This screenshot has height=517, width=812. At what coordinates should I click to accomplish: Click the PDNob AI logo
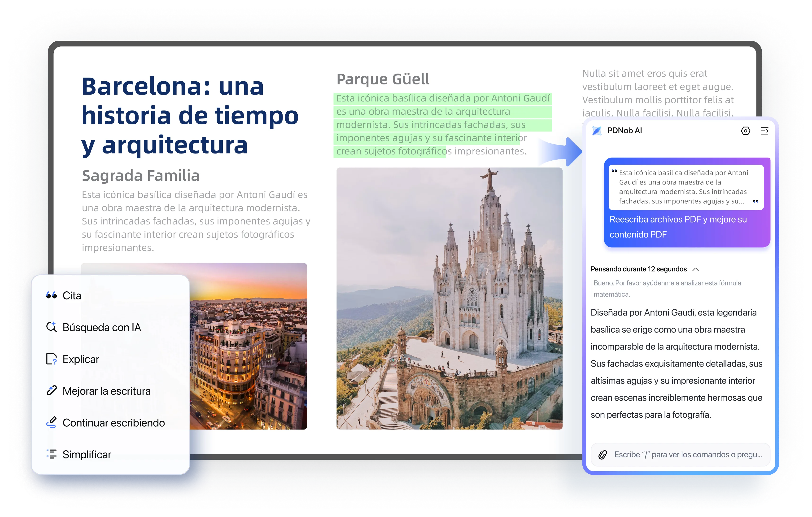coord(597,131)
